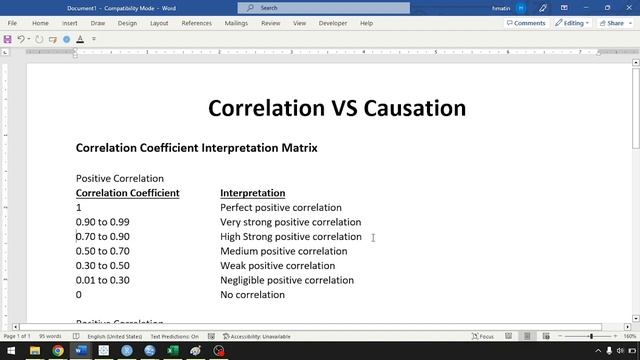
Task: Apply the font color button
Action: click(80, 39)
